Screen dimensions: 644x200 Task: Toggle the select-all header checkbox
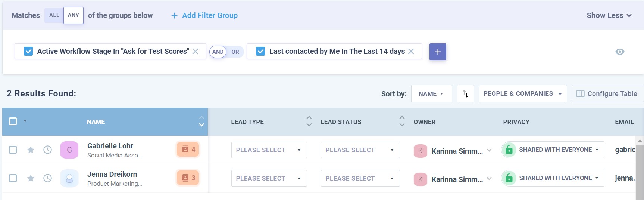[x=13, y=121]
